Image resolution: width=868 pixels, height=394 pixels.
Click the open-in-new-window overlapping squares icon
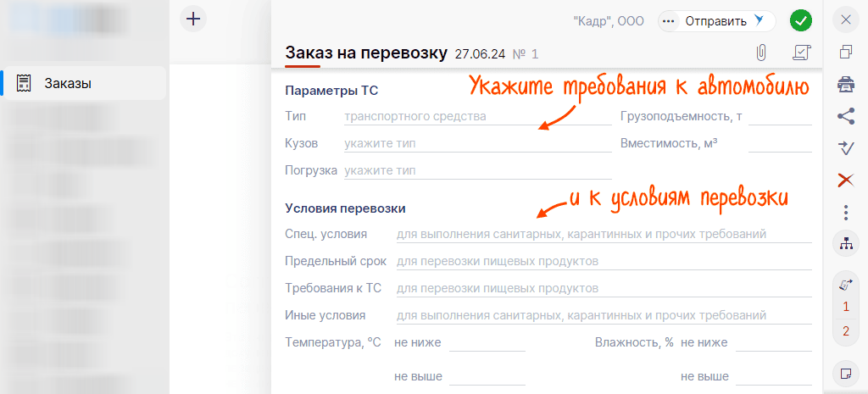pyautogui.click(x=846, y=52)
